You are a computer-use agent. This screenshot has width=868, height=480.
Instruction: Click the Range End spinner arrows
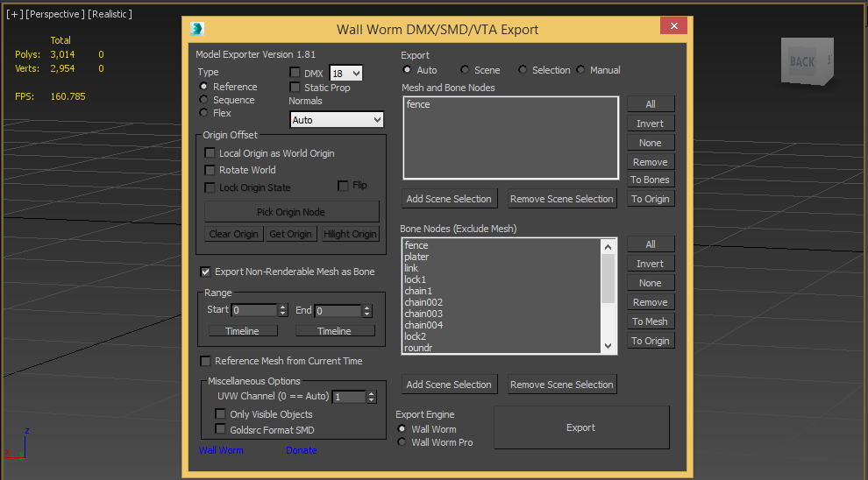(x=367, y=310)
